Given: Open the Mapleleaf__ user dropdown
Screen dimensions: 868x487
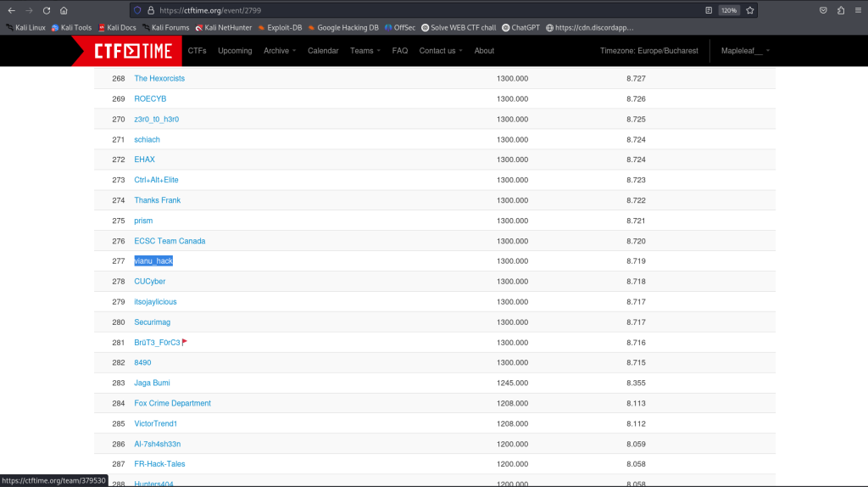Looking at the screenshot, I should [x=745, y=51].
